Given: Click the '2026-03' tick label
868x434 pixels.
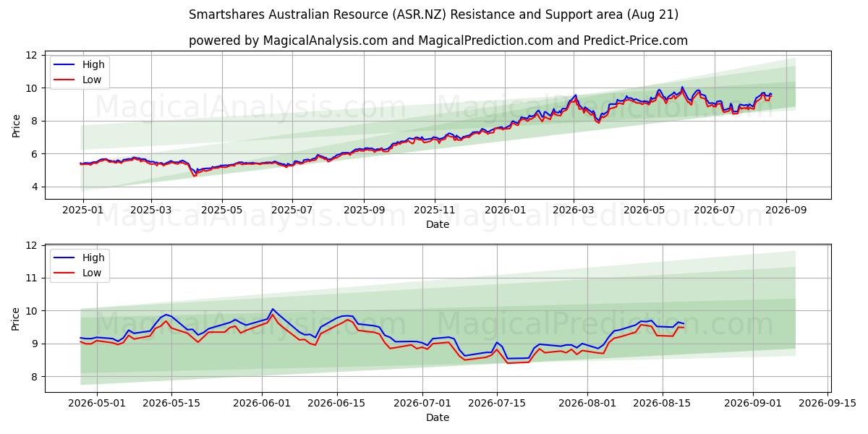Looking at the screenshot, I should pyautogui.click(x=574, y=210).
